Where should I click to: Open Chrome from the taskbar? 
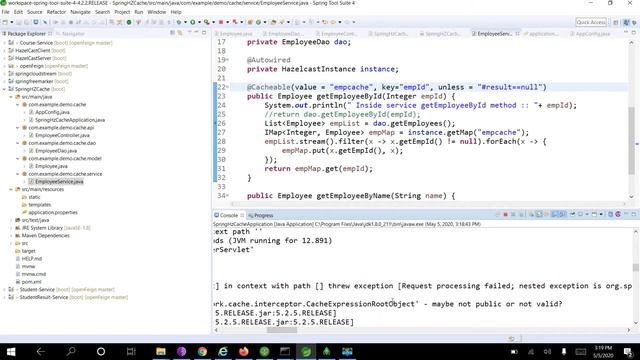pos(202,351)
